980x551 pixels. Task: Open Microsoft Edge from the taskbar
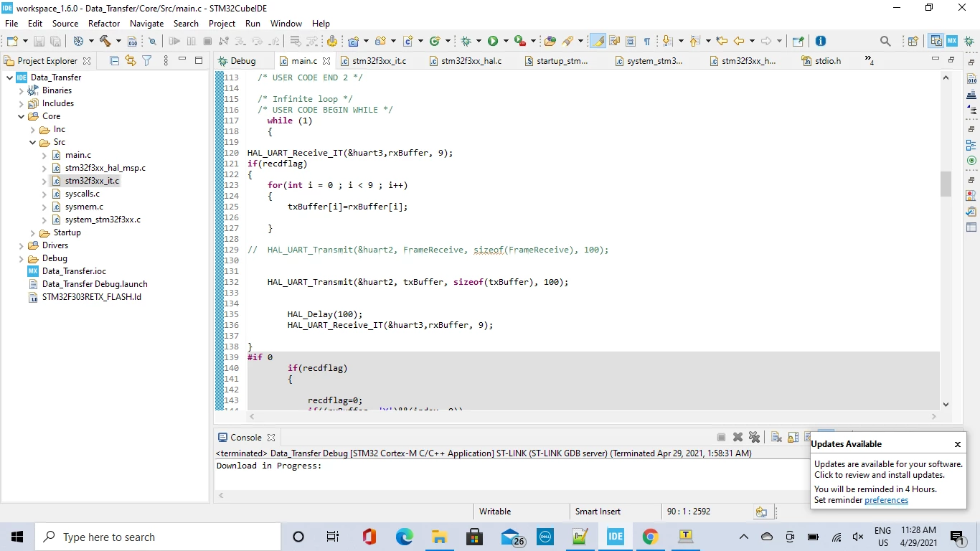point(405,537)
